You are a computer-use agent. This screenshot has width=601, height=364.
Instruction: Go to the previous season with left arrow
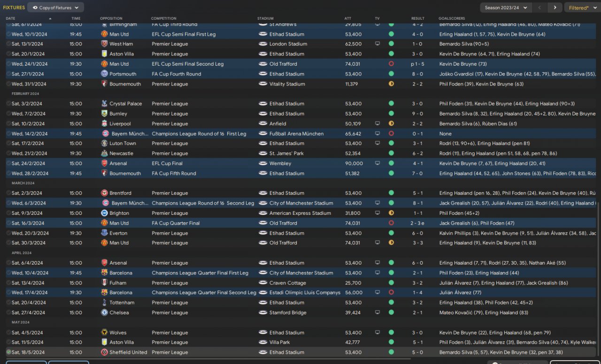540,8
